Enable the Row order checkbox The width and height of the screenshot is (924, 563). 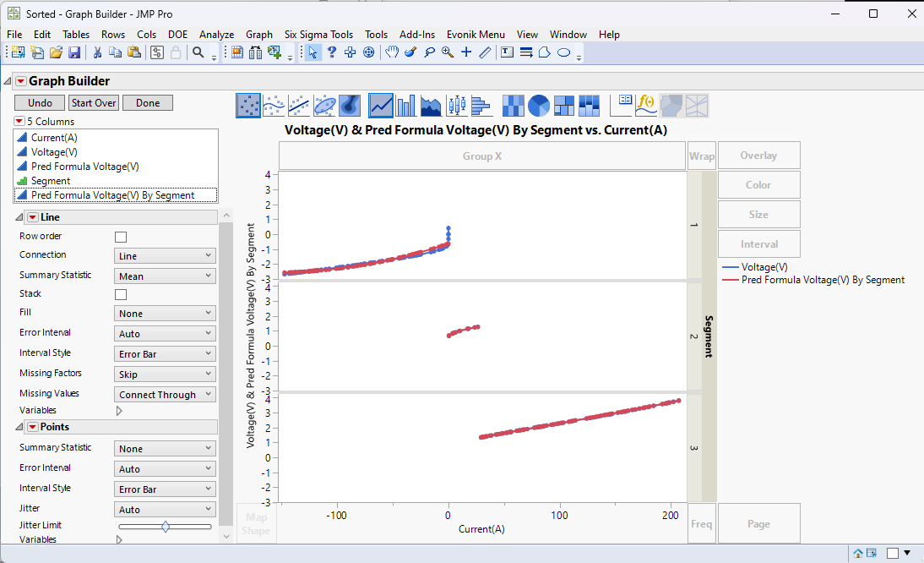121,237
